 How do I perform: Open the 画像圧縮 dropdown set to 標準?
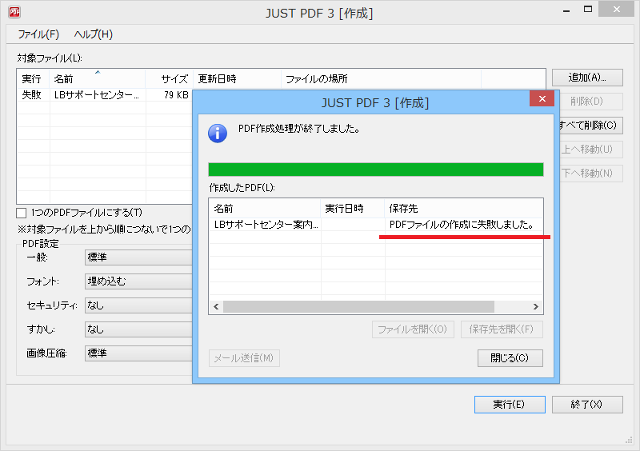coord(138,353)
